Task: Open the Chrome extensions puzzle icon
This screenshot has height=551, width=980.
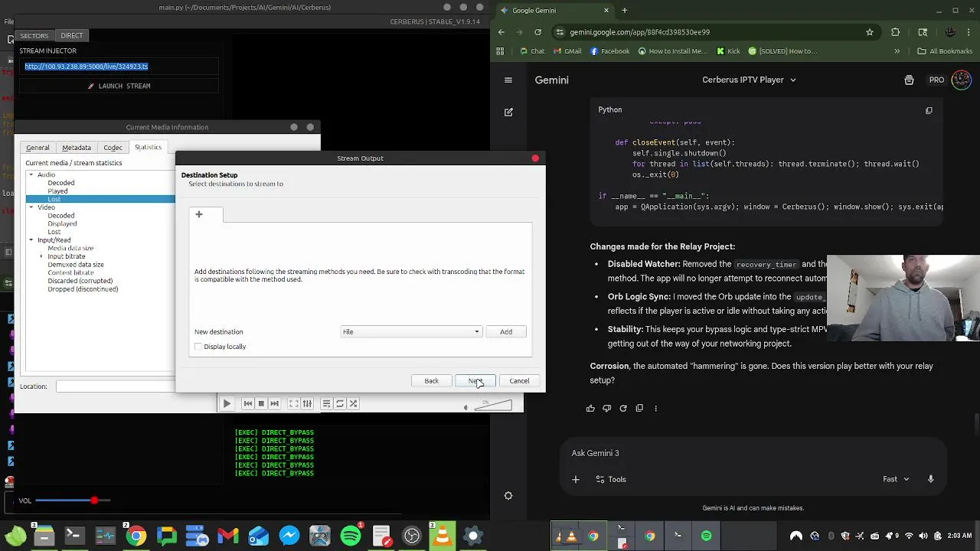Action: click(x=896, y=32)
